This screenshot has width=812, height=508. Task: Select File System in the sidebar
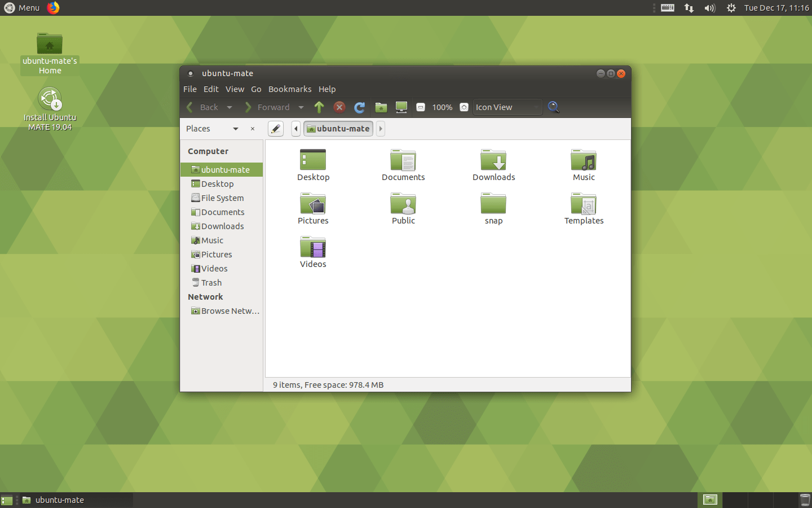222,198
